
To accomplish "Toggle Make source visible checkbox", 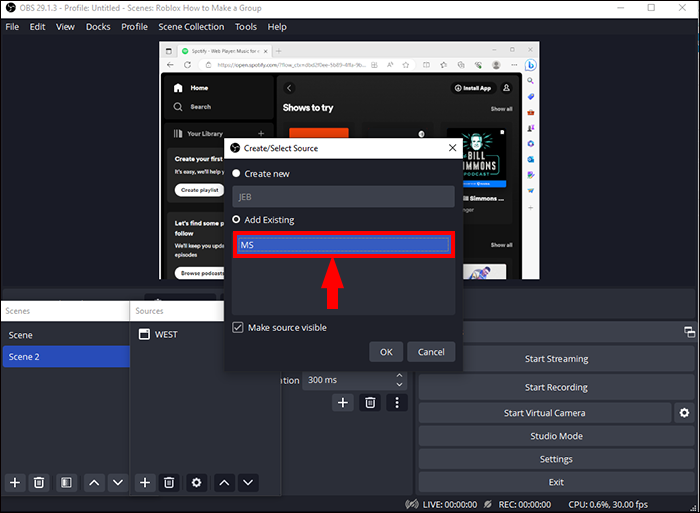I will pyautogui.click(x=238, y=327).
